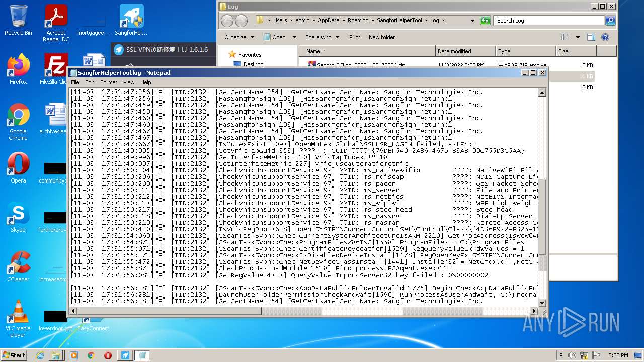
Task: Open the view options dropdown arrow
Action: (578, 37)
